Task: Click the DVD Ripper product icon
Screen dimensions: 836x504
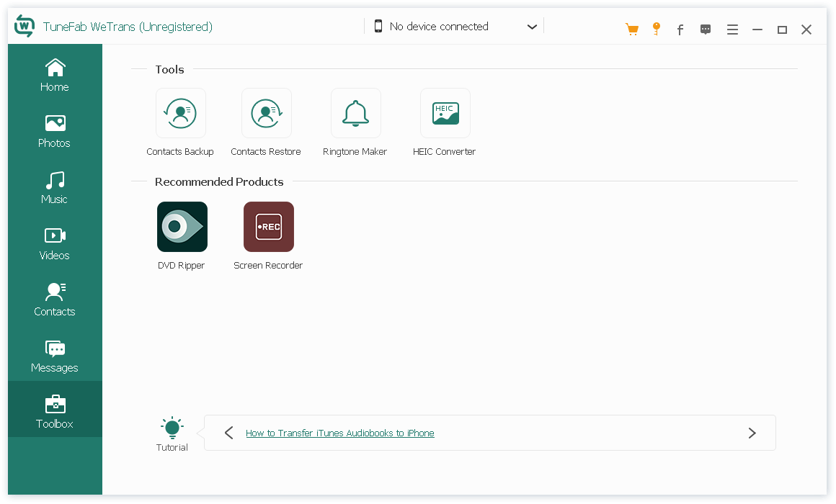Action: pyautogui.click(x=182, y=226)
